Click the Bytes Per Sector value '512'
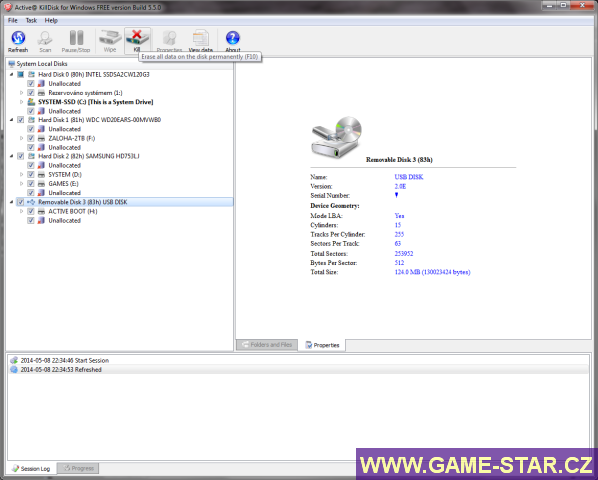598x480 pixels. (399, 263)
